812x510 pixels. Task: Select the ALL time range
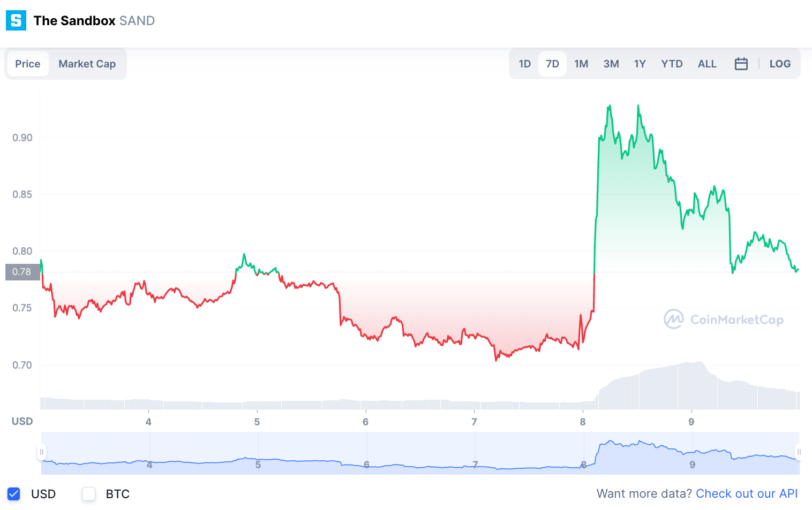[707, 64]
